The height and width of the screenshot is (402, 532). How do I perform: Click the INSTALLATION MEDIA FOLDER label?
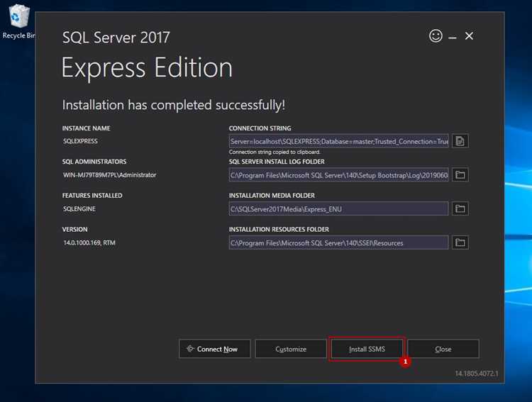click(272, 196)
